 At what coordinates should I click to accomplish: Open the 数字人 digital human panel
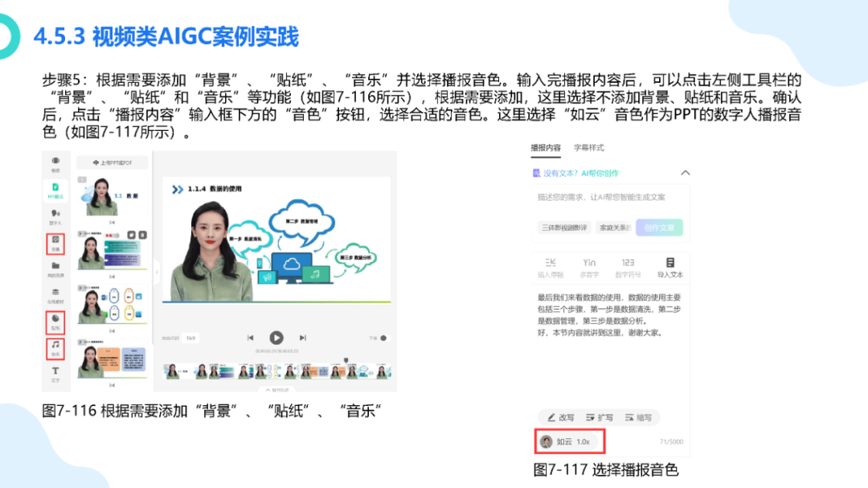tap(55, 217)
